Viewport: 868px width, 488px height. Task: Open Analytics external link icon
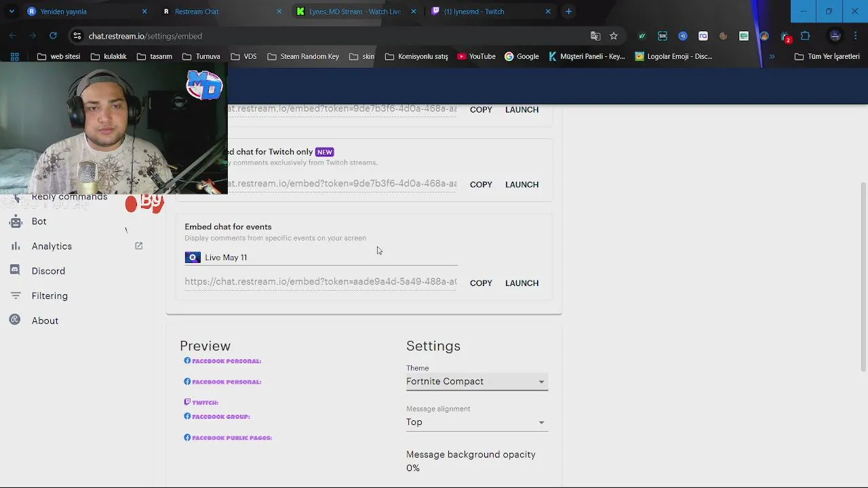tap(138, 246)
